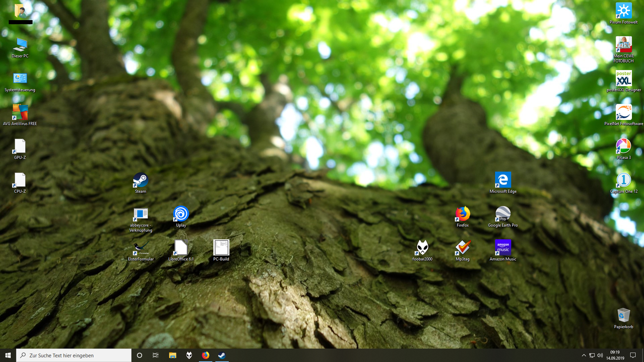Expand hidden system tray icons chevron
This screenshot has height=362, width=644.
pyautogui.click(x=584, y=355)
